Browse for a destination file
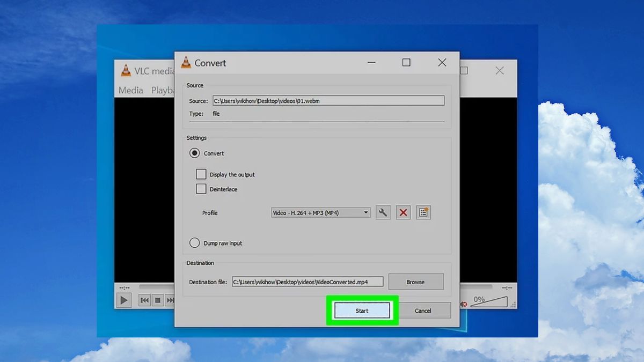Viewport: 644px width, 362px height. (415, 282)
